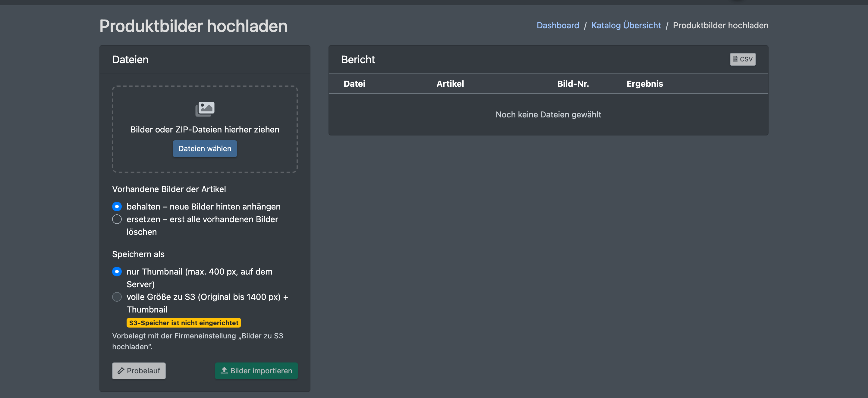
Task: Select radio option ersetzen – erst alle vorhandenen Bilder löschen
Action: tap(117, 219)
